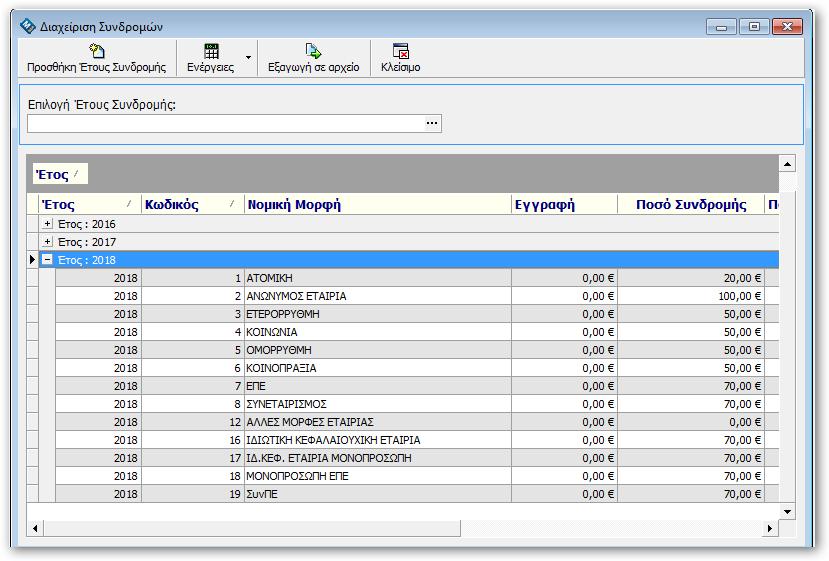Sort by the Έτος column header

(x=90, y=204)
